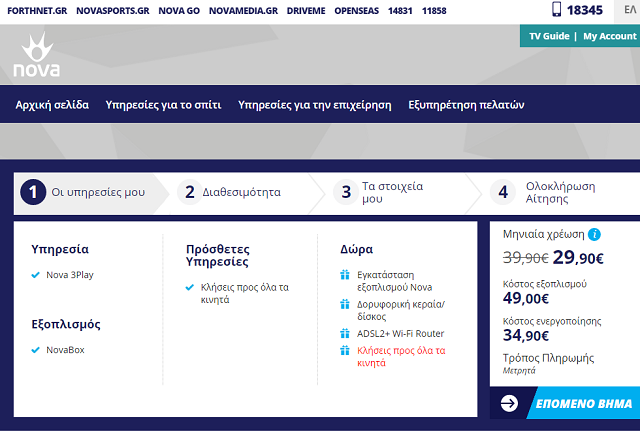Image resolution: width=640 pixels, height=432 pixels.
Task: Click Εγκατάσταση εξοπλισμού Nova text
Action: [394, 281]
